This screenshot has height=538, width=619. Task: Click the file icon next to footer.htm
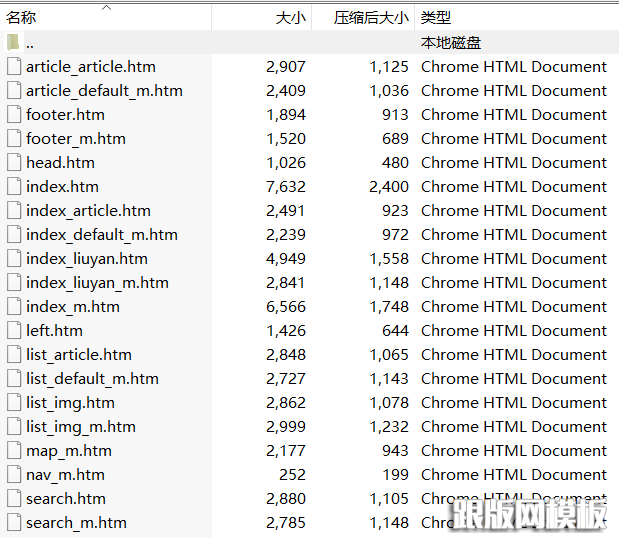point(13,115)
